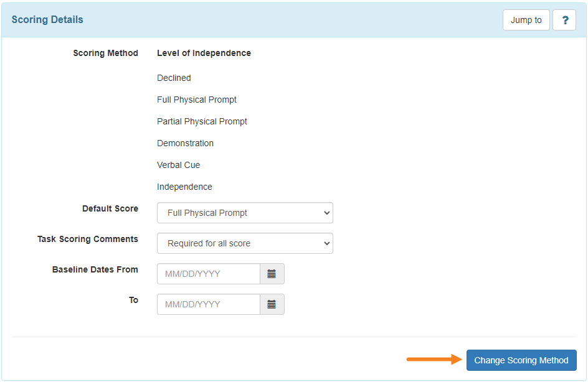Image resolution: width=588 pixels, height=382 pixels.
Task: Click the Full Physical Prompt list entry
Action: pos(197,100)
